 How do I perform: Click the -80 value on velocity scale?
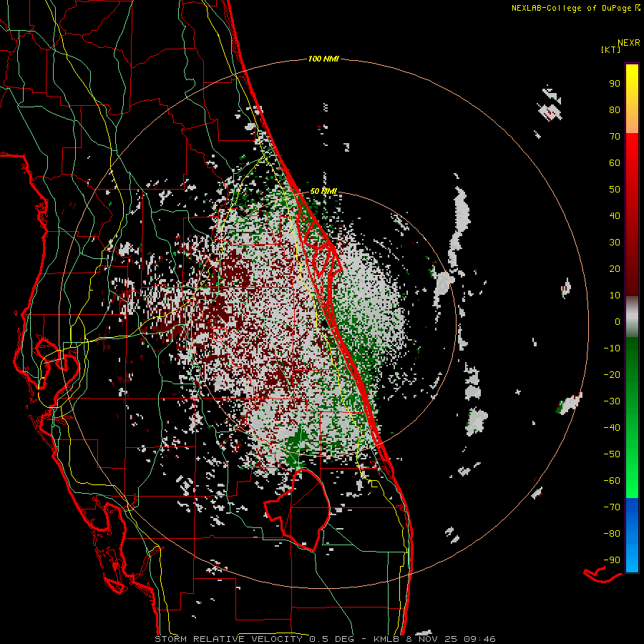coord(612,534)
